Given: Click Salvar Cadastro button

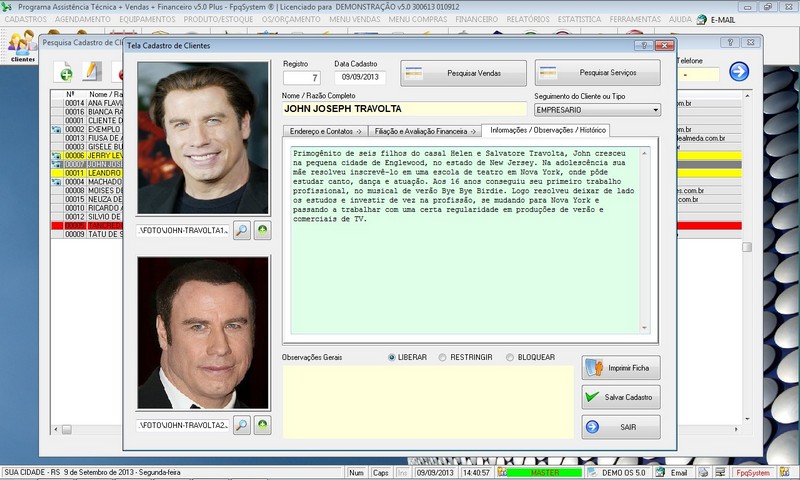Looking at the screenshot, I should [x=621, y=397].
